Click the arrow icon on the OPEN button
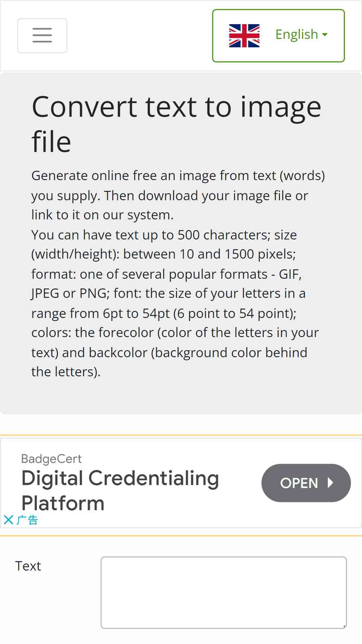Image resolution: width=362 pixels, height=644 pixels. click(x=330, y=483)
